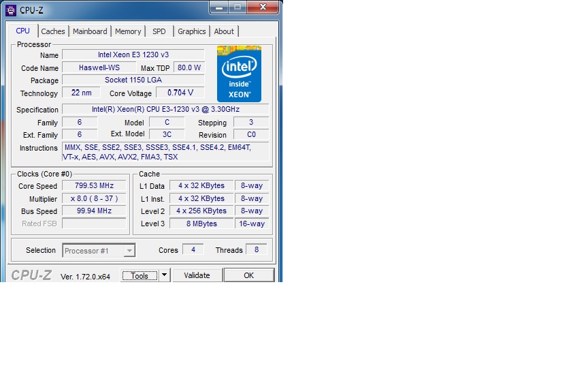This screenshot has width=588, height=368.
Task: Minimize the CPU-Z window
Action: (x=219, y=7)
